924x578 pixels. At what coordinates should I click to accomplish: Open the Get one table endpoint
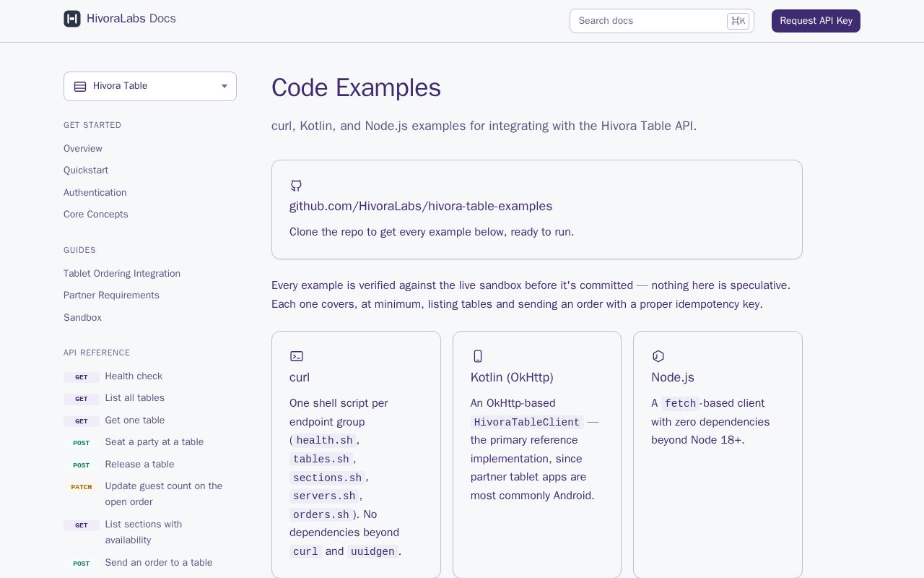134,420
